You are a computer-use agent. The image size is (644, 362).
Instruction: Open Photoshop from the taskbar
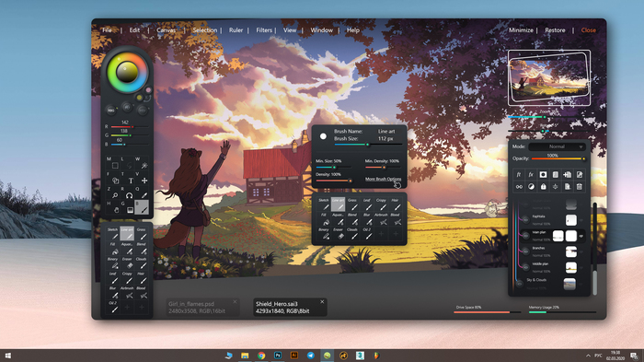coord(278,356)
